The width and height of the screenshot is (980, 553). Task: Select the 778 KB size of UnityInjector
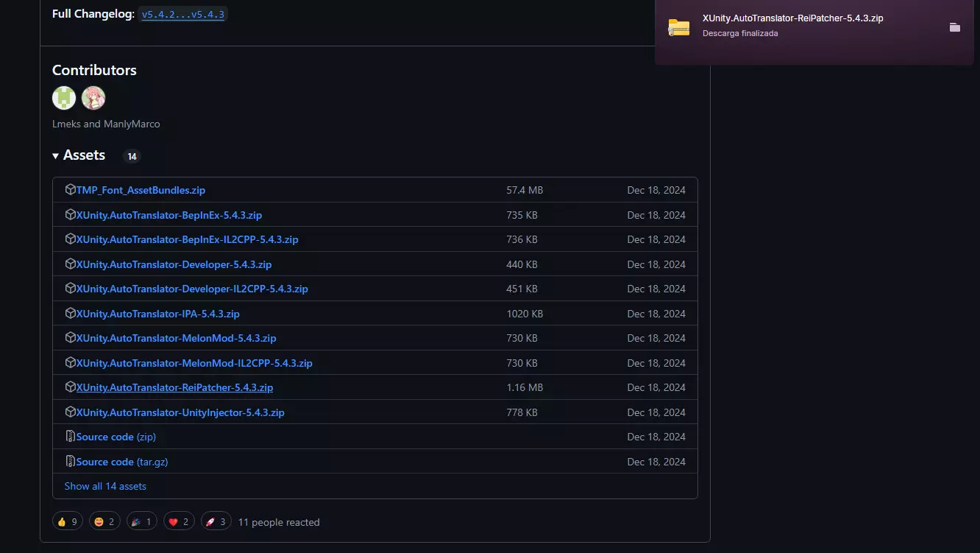point(522,412)
